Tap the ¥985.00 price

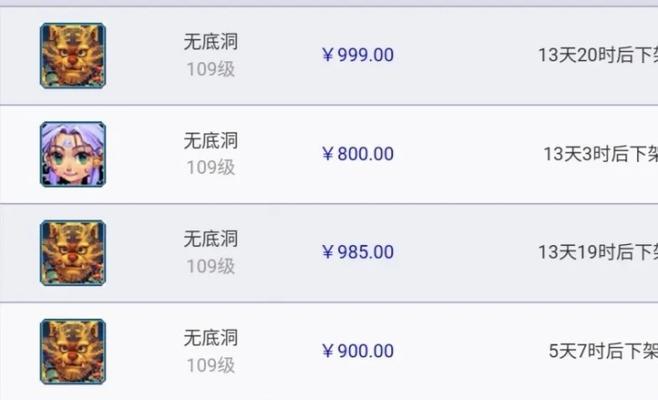[358, 252]
